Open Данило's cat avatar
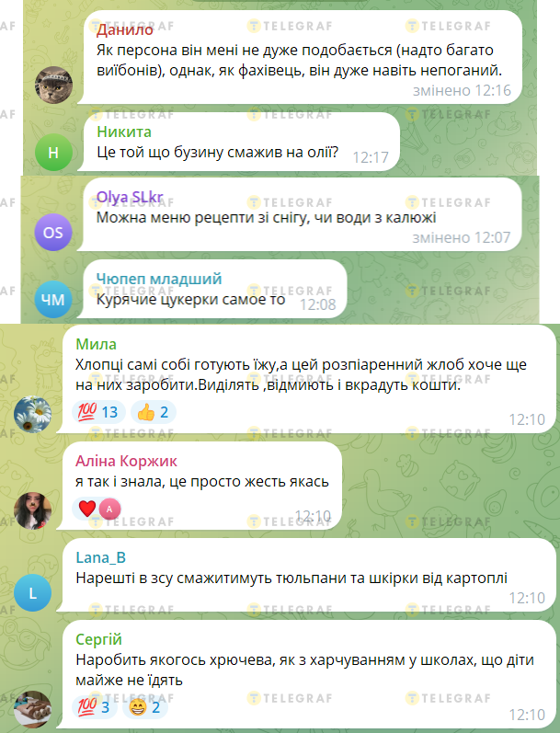 coord(53,85)
